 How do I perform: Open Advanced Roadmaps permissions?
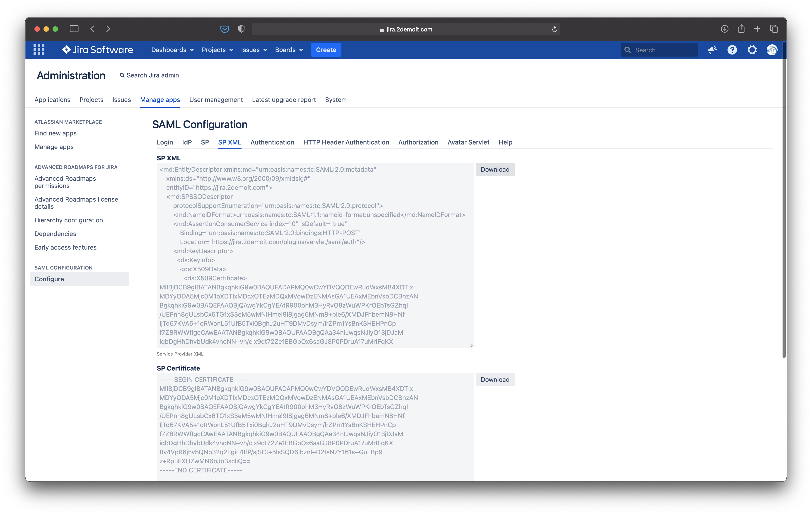65,182
